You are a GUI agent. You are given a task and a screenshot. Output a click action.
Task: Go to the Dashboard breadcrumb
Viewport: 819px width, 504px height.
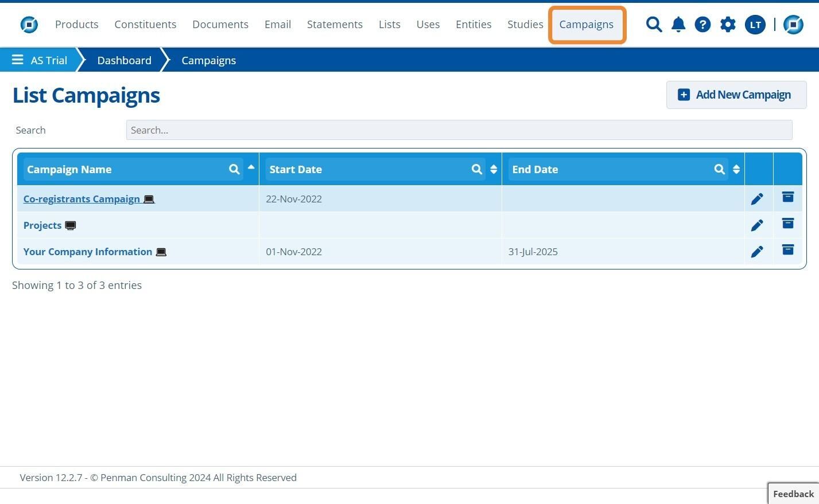coord(125,60)
